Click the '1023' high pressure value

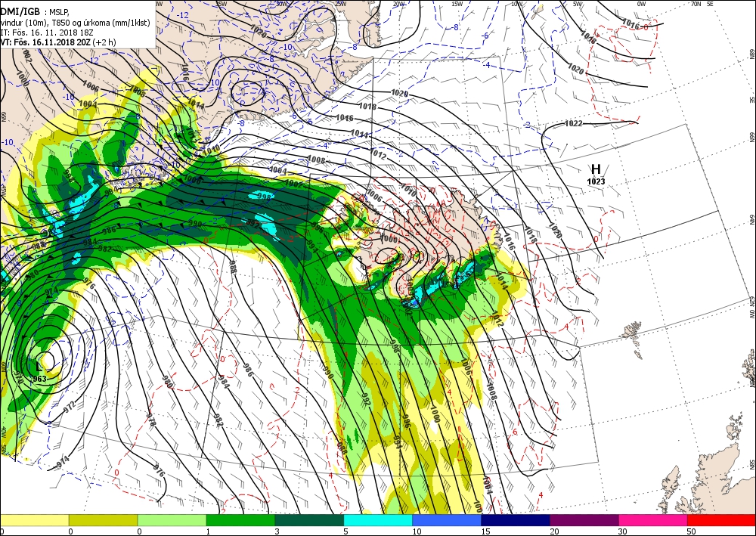596,181
